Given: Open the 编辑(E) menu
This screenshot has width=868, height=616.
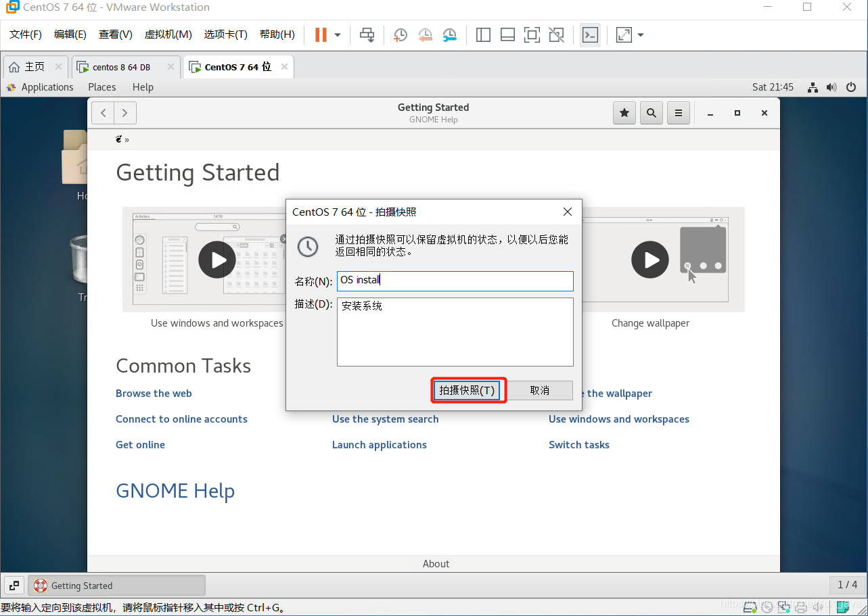Looking at the screenshot, I should 70,34.
